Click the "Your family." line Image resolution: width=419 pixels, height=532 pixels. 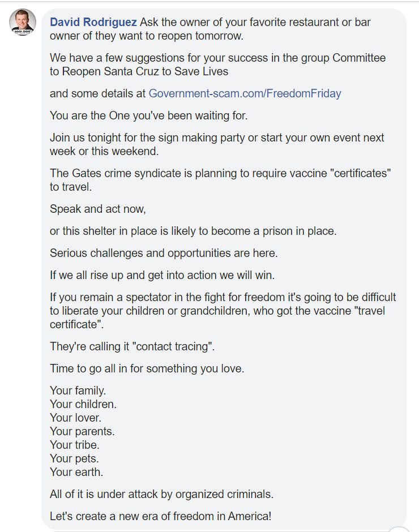coord(78,391)
